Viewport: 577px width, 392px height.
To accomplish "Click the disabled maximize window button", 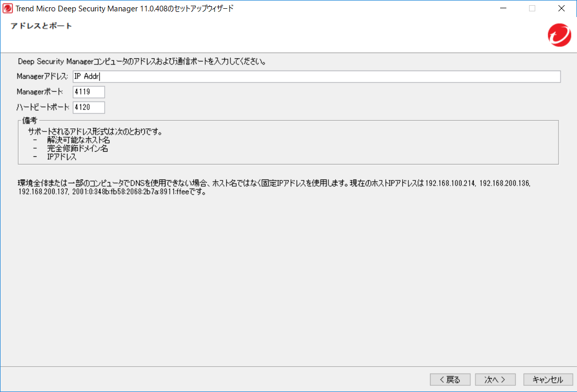I will click(x=532, y=8).
